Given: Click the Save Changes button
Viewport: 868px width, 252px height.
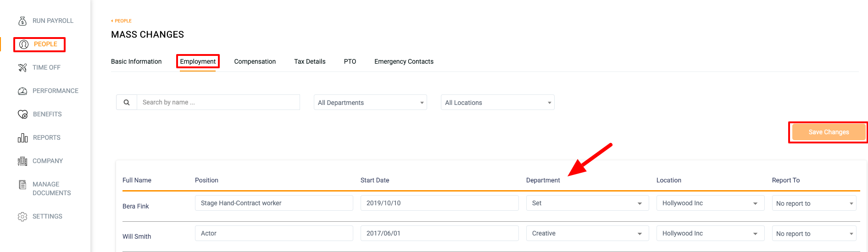Looking at the screenshot, I should (829, 132).
